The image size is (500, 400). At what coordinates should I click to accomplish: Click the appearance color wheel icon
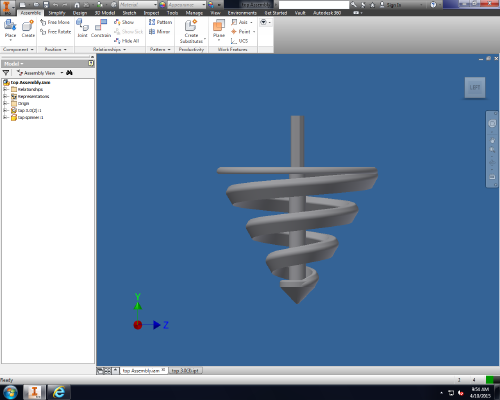tap(162, 5)
